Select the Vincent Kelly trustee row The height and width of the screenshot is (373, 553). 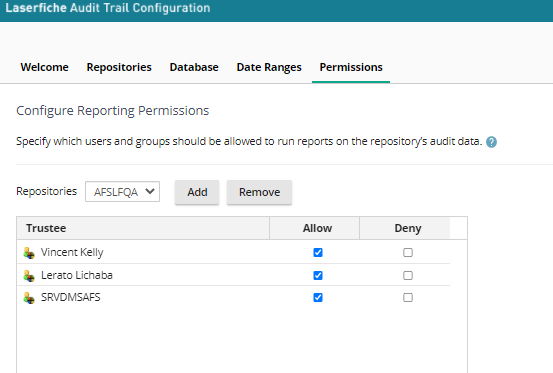[233, 252]
